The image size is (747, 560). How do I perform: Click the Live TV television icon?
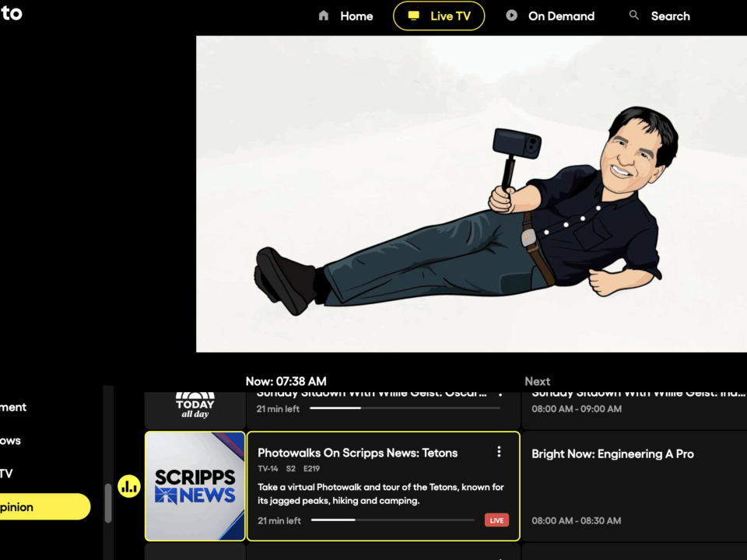(414, 16)
